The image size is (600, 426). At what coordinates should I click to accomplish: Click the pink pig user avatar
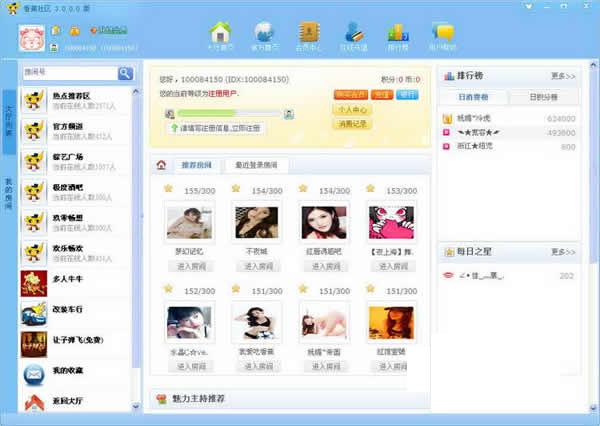(x=32, y=38)
